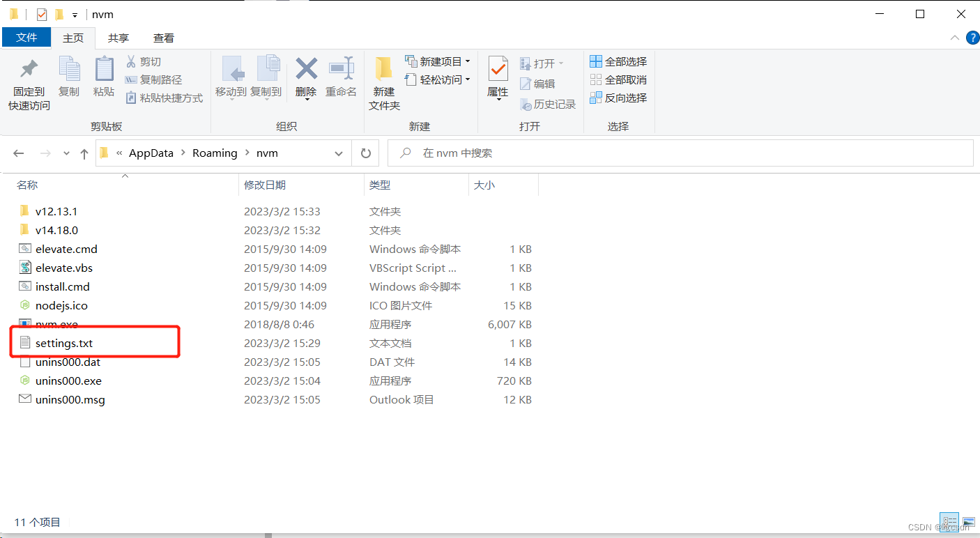Expand the Properties dropdown arrow
The width and height of the screenshot is (980, 538).
498,100
